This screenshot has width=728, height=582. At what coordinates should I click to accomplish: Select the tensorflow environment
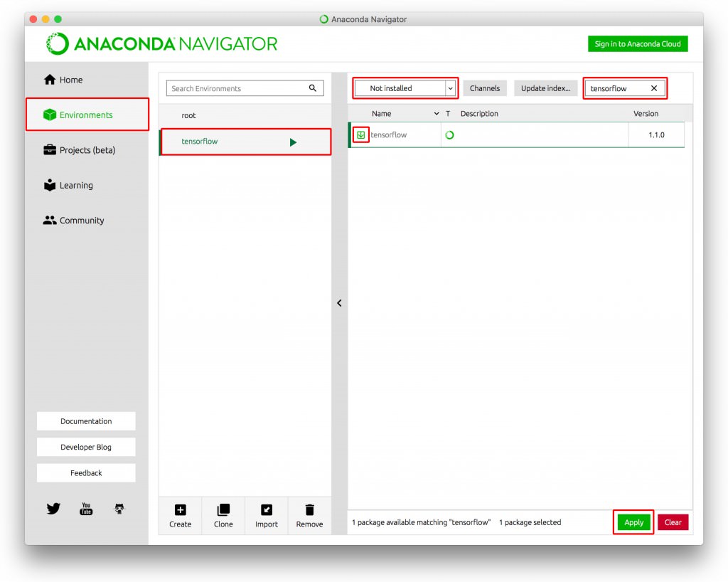click(x=245, y=142)
